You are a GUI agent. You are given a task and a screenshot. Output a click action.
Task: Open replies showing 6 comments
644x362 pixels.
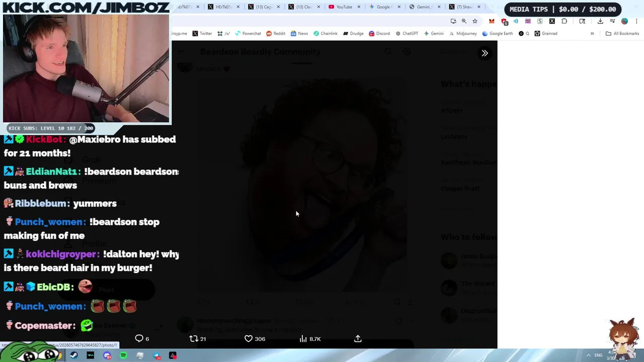coord(141,339)
